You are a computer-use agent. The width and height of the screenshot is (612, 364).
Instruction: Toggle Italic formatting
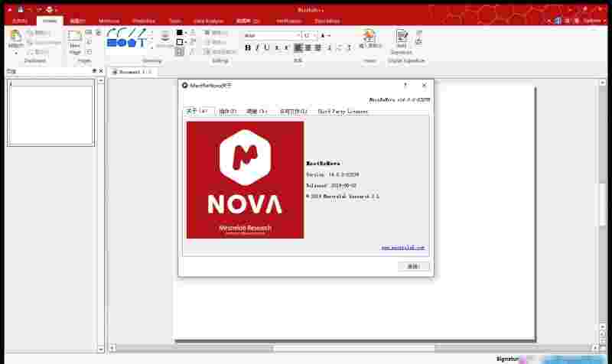tap(257, 47)
